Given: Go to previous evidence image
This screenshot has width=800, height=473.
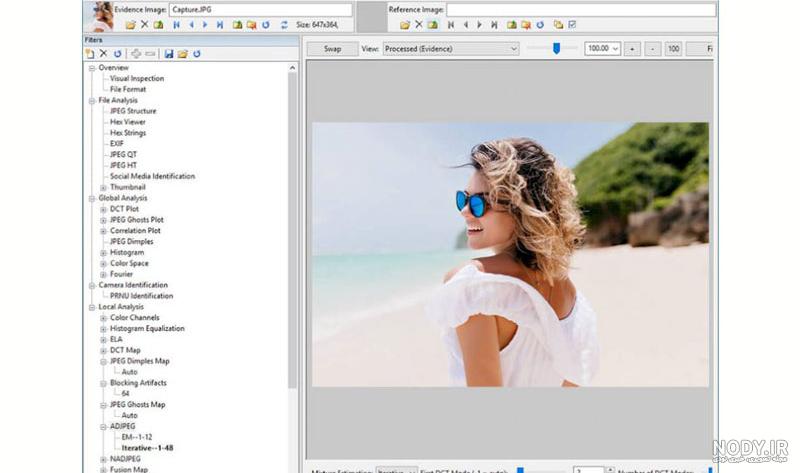Looking at the screenshot, I should [191, 24].
